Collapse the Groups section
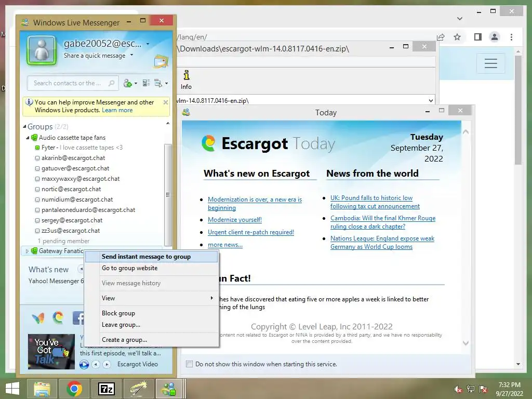 click(x=25, y=127)
